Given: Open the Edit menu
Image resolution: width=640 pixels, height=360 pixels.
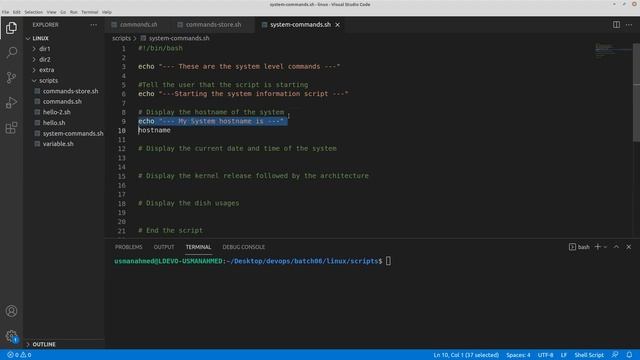Looking at the screenshot, I should pyautogui.click(x=16, y=12).
